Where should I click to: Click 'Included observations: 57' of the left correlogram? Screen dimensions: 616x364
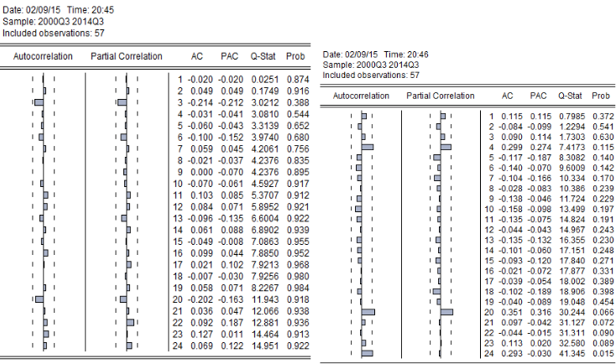[54, 33]
